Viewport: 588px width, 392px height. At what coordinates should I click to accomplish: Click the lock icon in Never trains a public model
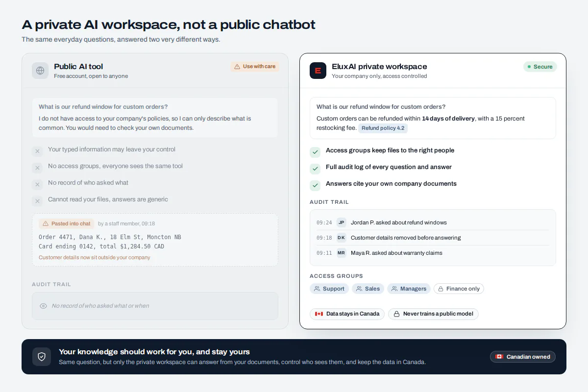(x=396, y=314)
